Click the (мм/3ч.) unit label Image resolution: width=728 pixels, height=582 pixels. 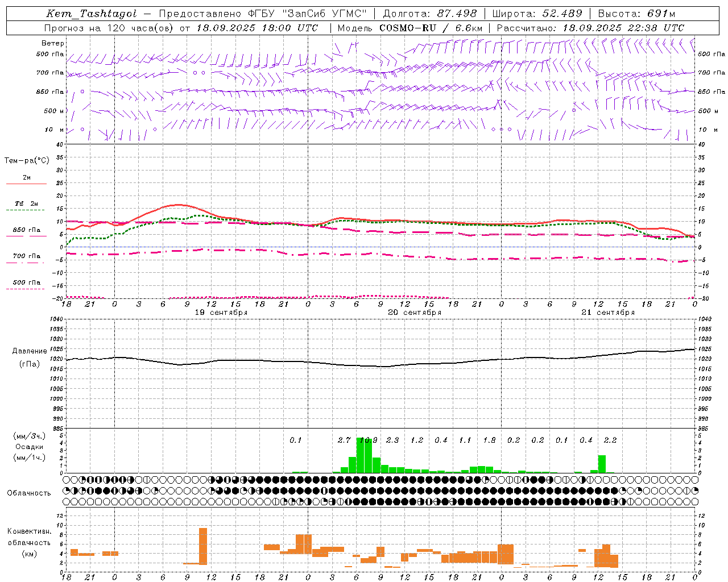pos(29,436)
